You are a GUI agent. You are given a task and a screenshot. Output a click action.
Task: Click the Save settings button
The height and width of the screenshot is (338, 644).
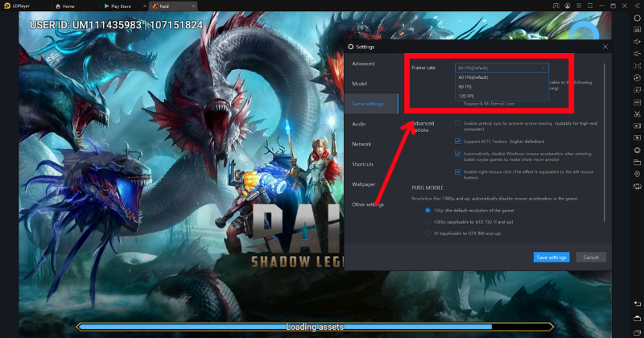551,257
